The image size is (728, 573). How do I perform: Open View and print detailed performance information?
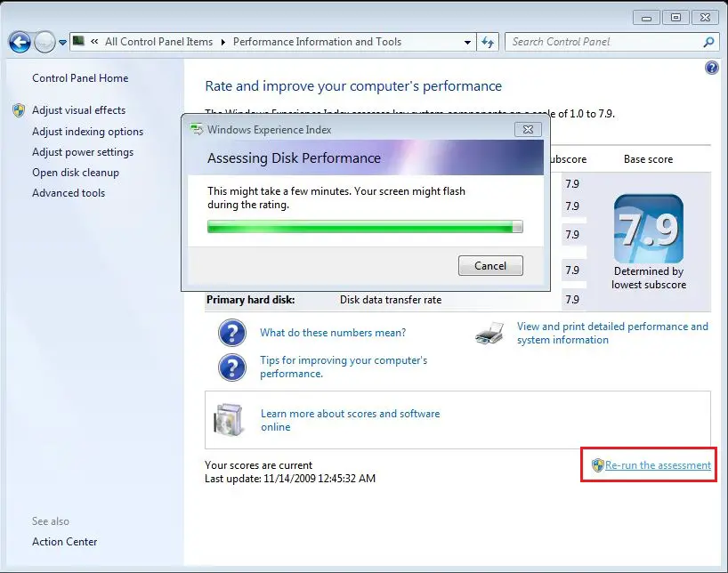[612, 333]
